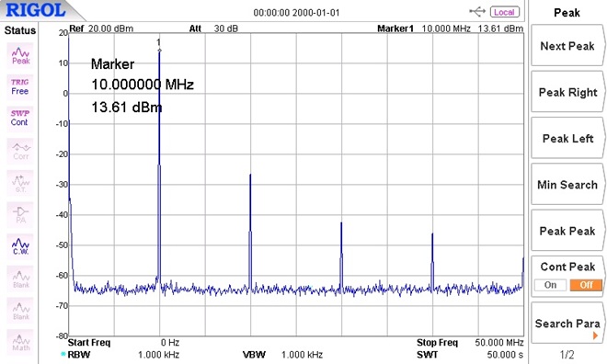The height and width of the screenshot is (364, 607).
Task: Select the Peak status icon
Action: (20, 56)
